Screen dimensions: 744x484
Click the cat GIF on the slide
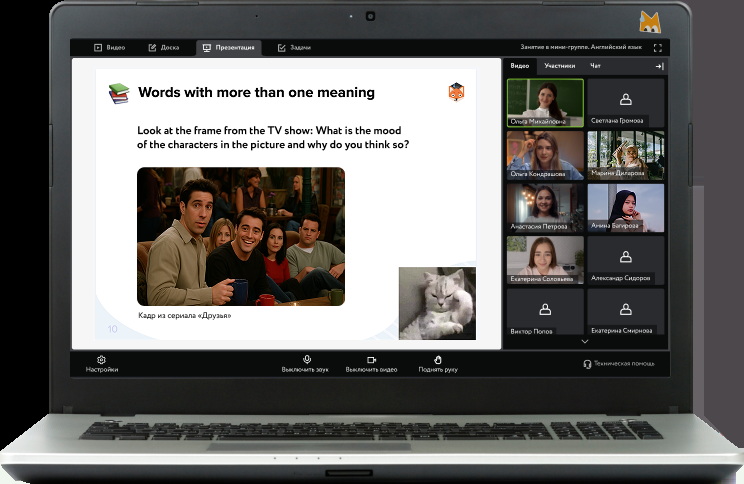[437, 303]
